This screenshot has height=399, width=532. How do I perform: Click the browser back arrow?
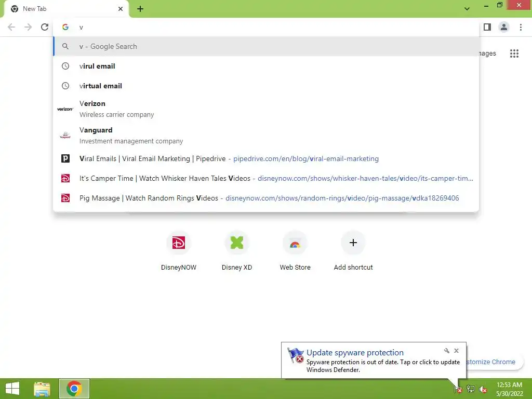[11, 27]
